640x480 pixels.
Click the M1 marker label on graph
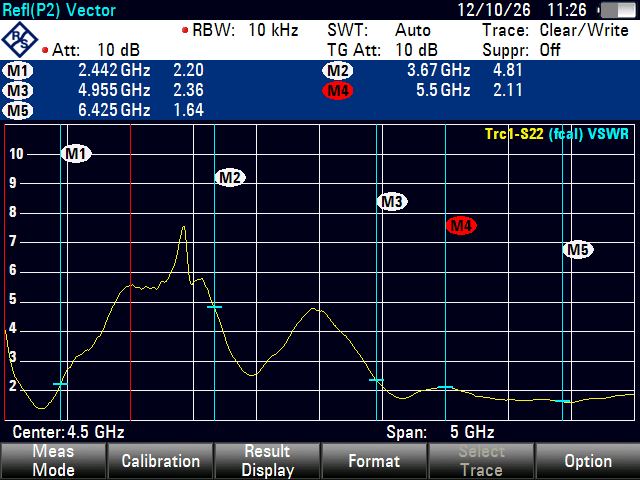point(76,154)
